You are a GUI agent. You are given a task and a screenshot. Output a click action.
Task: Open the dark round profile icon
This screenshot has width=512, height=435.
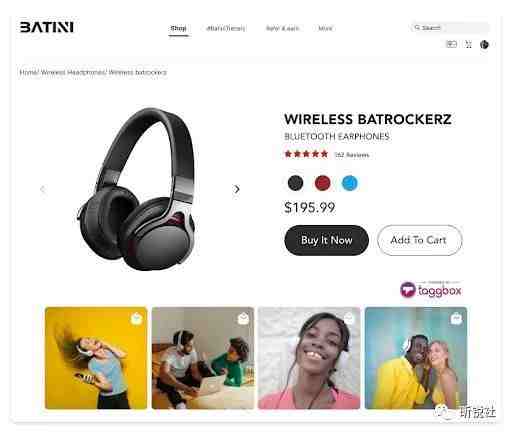click(x=484, y=44)
